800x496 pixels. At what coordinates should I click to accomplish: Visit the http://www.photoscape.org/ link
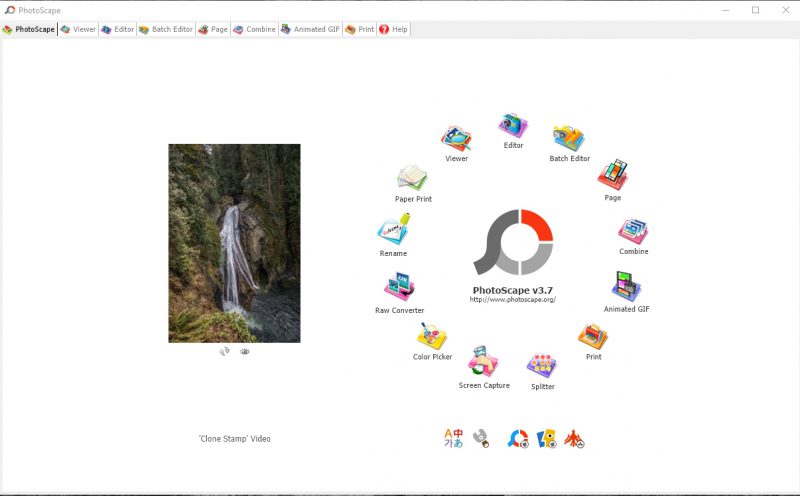tap(513, 300)
